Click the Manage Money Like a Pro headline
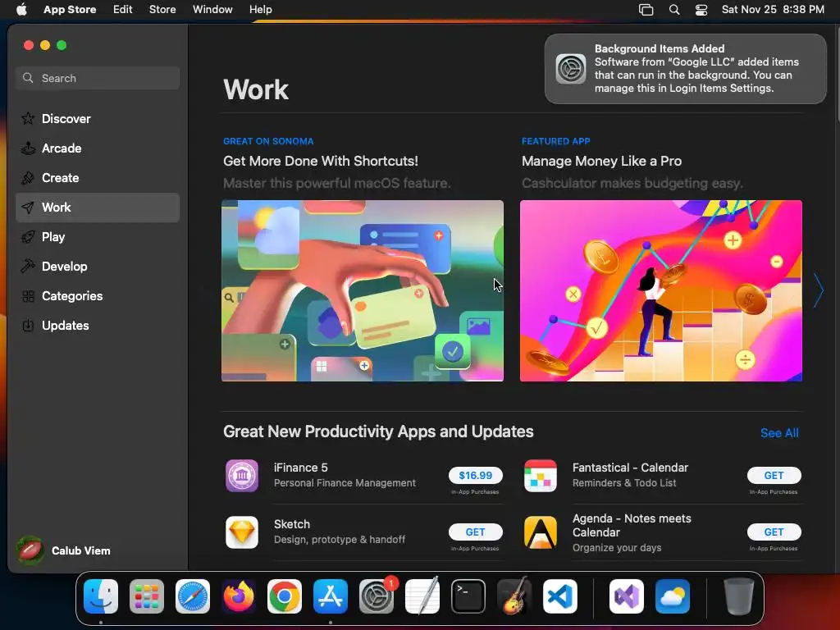840x630 pixels. pos(601,162)
